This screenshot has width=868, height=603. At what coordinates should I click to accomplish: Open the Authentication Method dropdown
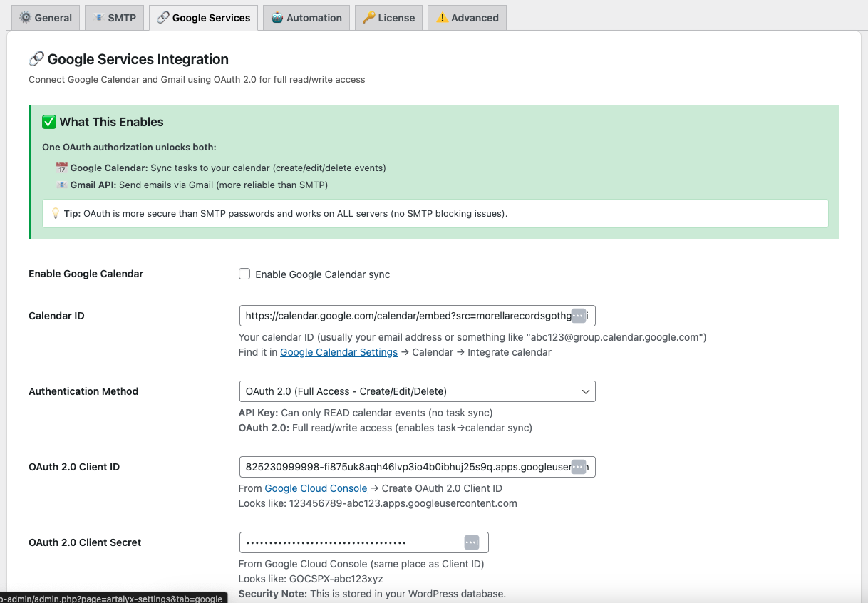[x=417, y=391]
